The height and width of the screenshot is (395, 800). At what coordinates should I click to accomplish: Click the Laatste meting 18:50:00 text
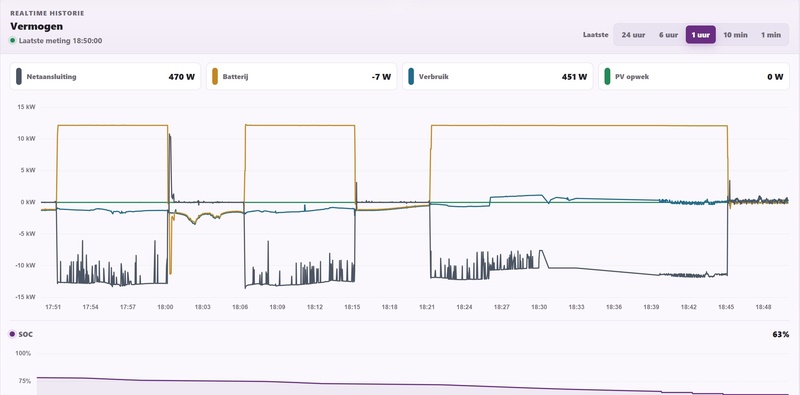[x=60, y=41]
